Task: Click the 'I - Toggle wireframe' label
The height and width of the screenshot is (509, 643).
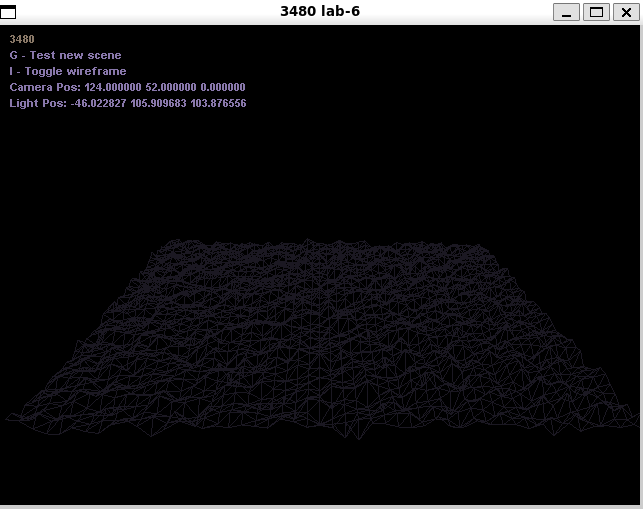Action: (68, 71)
